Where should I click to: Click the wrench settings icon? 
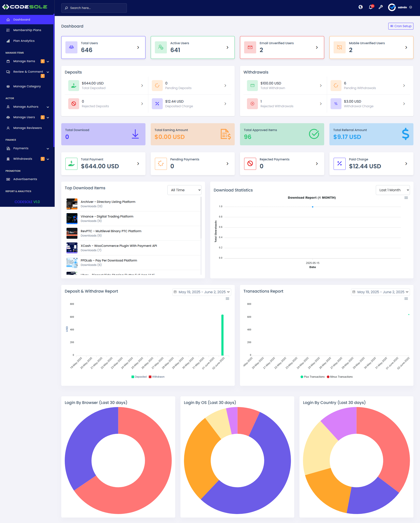[381, 7]
